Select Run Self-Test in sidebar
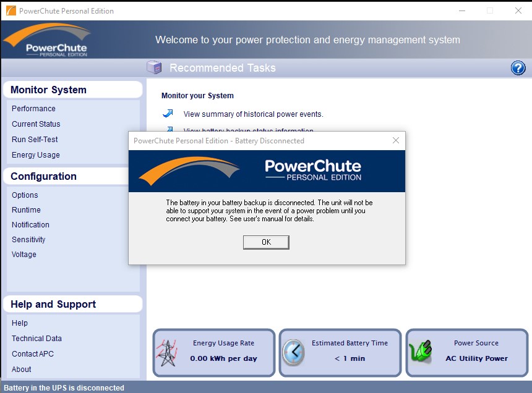The width and height of the screenshot is (532, 393). point(35,140)
